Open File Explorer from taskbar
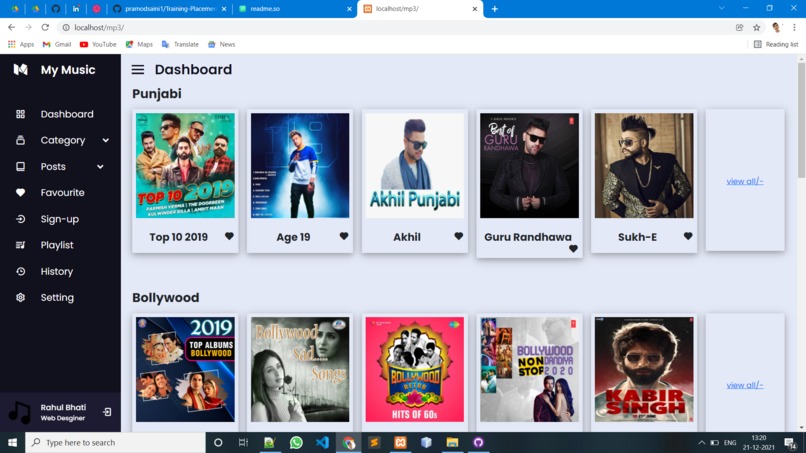 coord(452,442)
